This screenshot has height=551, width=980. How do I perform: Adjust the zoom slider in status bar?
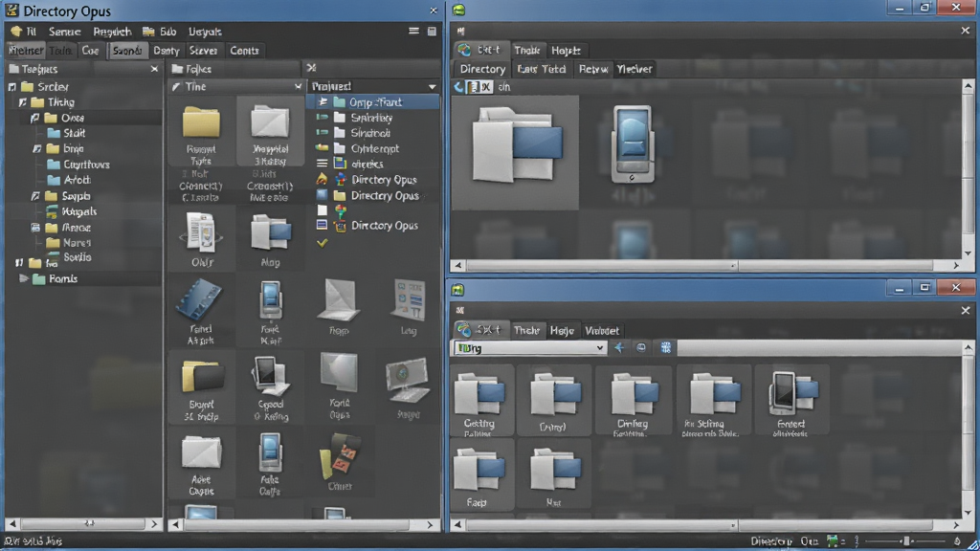pyautogui.click(x=906, y=541)
